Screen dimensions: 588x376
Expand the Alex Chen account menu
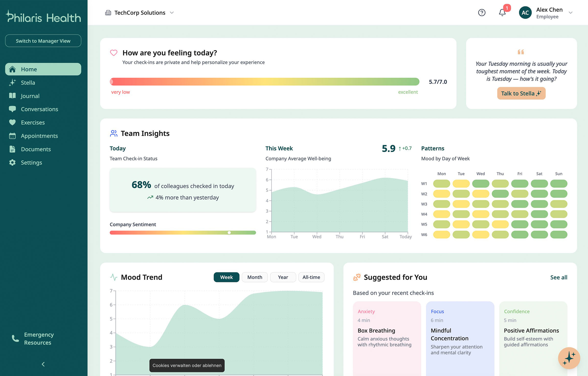tap(571, 13)
